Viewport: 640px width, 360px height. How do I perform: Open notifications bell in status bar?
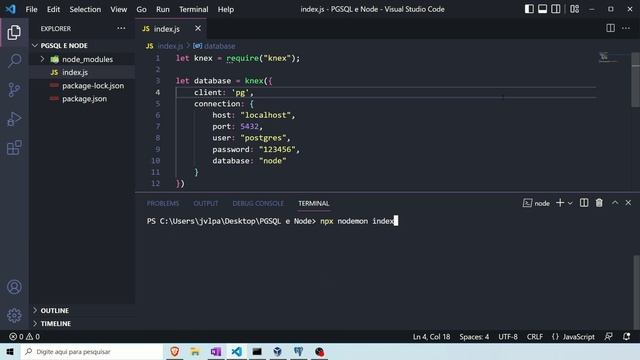point(627,337)
